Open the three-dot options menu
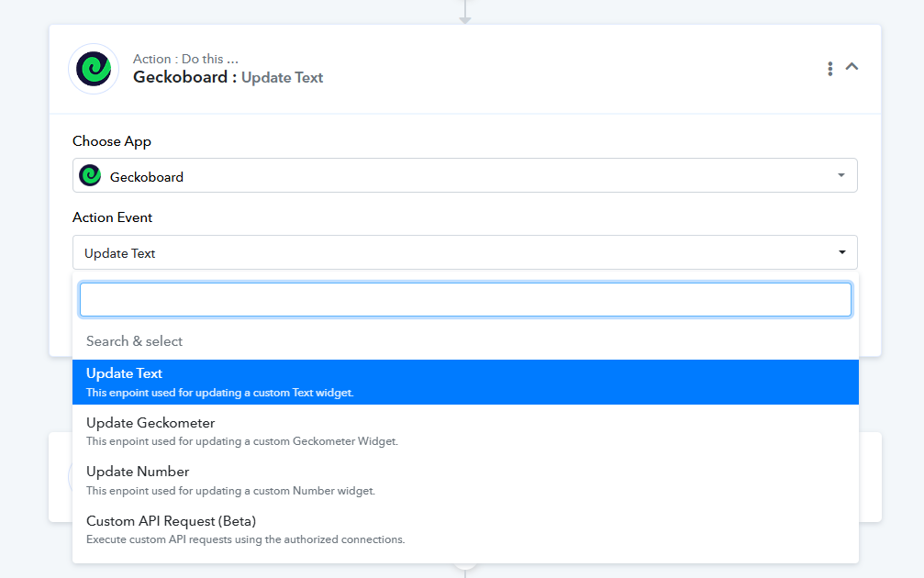Viewport: 924px width, 578px height. click(829, 69)
